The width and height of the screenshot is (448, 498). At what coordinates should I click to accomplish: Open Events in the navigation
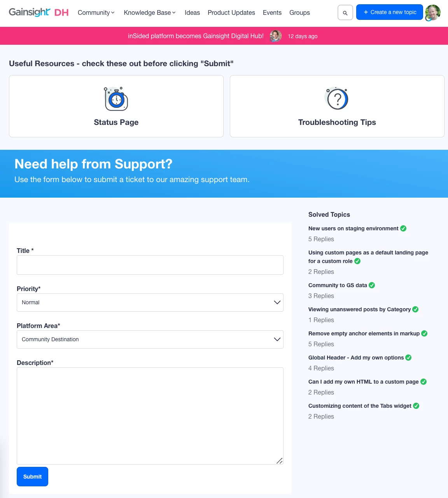[272, 12]
